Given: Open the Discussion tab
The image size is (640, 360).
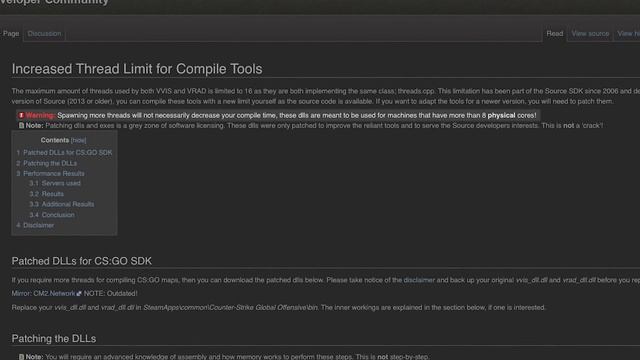Looking at the screenshot, I should (44, 33).
